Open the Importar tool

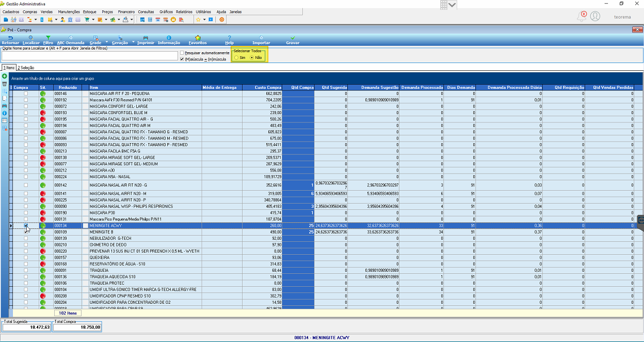(x=261, y=40)
